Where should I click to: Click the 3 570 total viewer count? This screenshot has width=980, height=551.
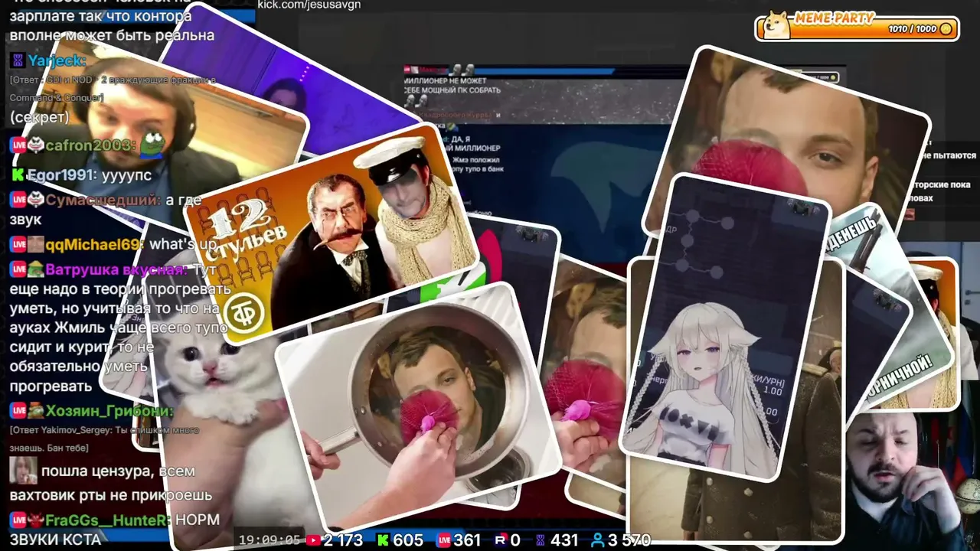pyautogui.click(x=629, y=540)
